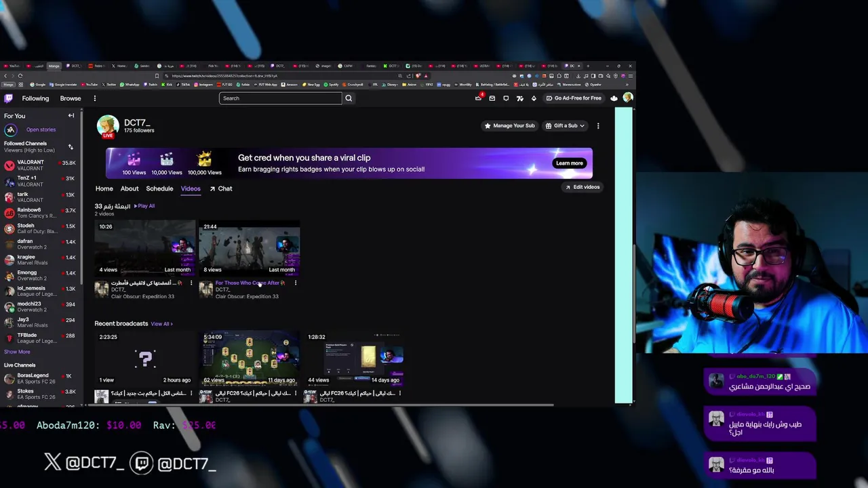Click Play All for the collection

pos(144,206)
